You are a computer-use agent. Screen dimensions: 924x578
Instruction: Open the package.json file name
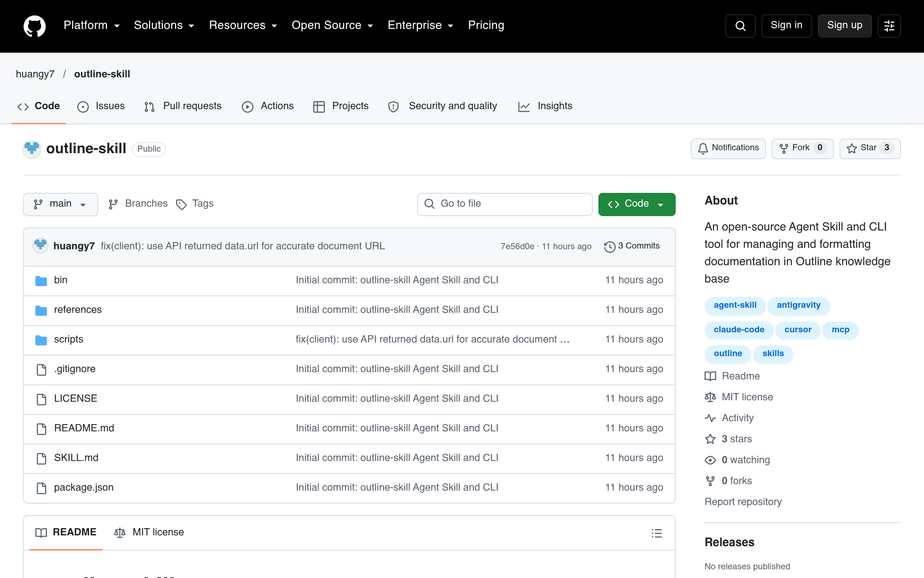[x=84, y=487]
